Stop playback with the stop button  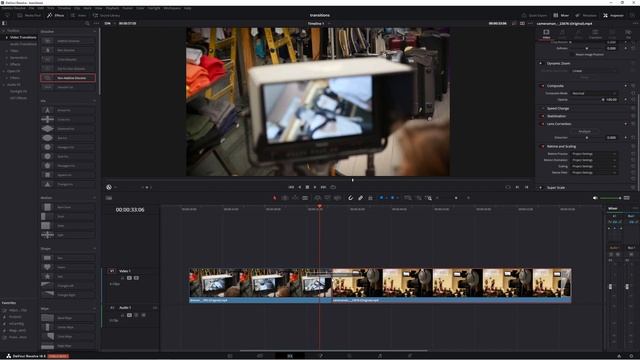coord(307,187)
